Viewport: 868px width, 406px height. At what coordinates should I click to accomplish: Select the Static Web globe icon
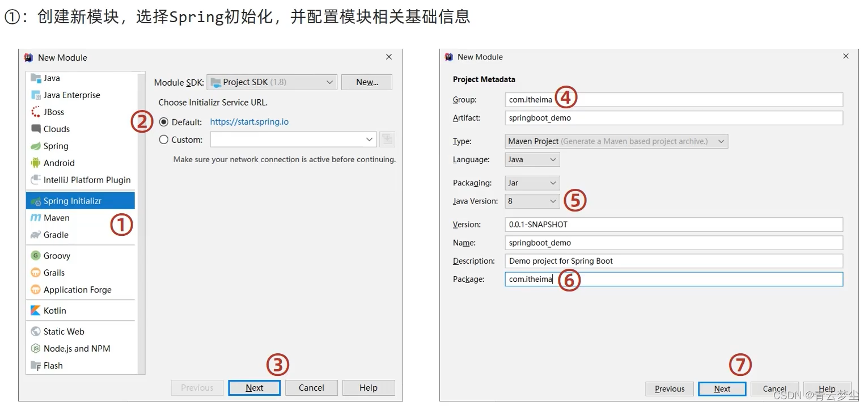pyautogui.click(x=36, y=332)
